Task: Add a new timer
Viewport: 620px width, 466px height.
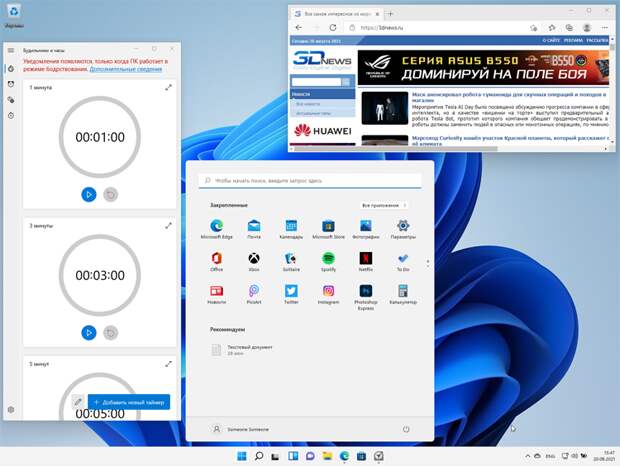Action: point(129,402)
